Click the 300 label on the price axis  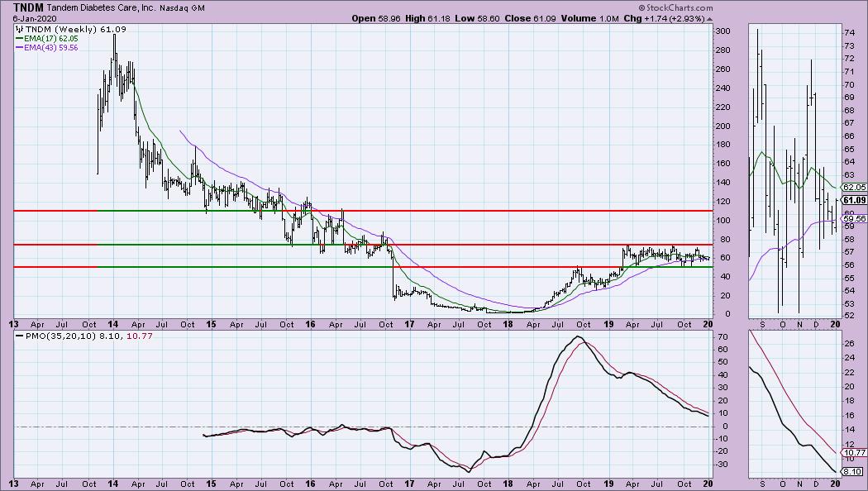pyautogui.click(x=722, y=31)
